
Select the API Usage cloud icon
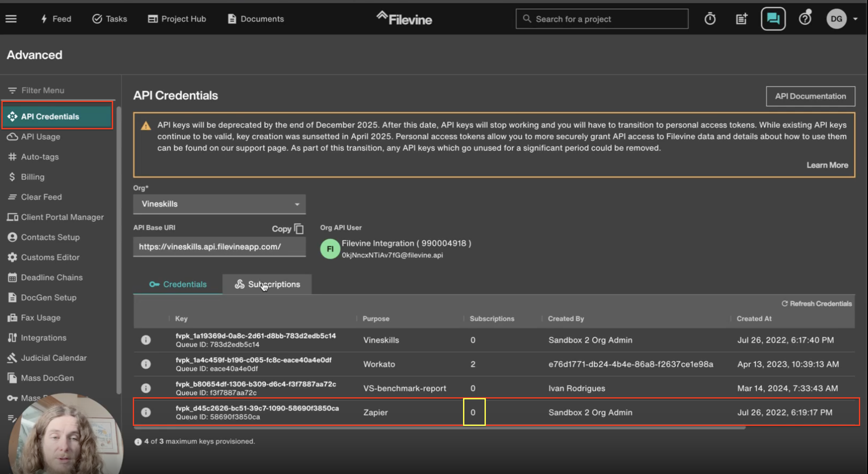tap(12, 137)
